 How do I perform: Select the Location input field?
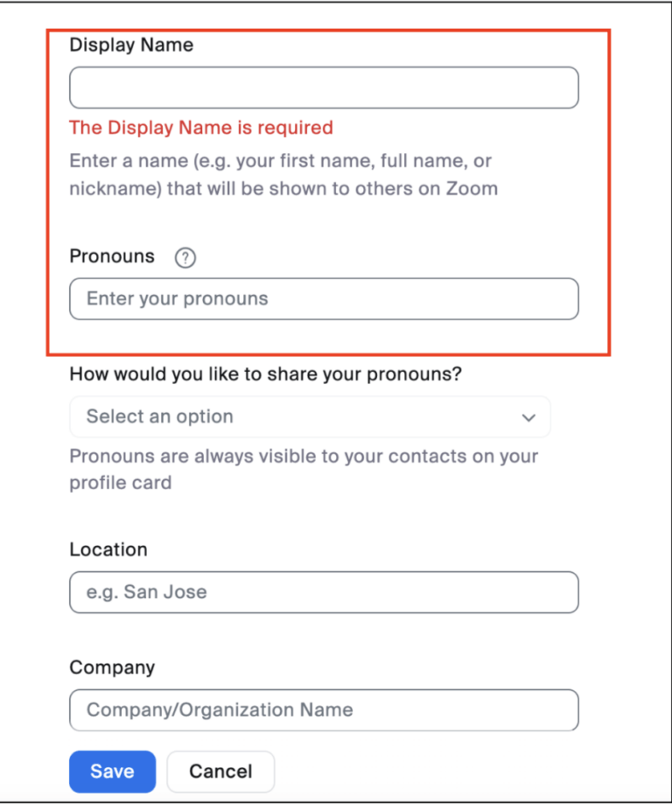(324, 592)
